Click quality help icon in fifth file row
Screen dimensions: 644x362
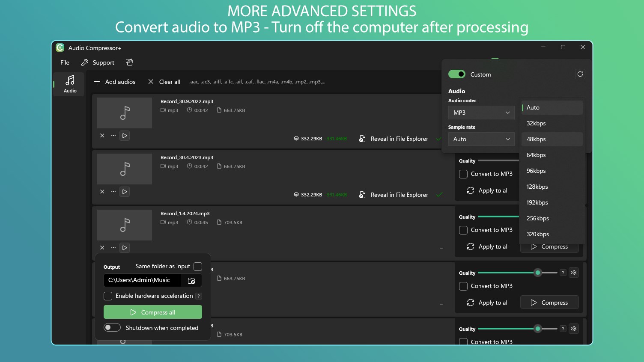(x=563, y=329)
